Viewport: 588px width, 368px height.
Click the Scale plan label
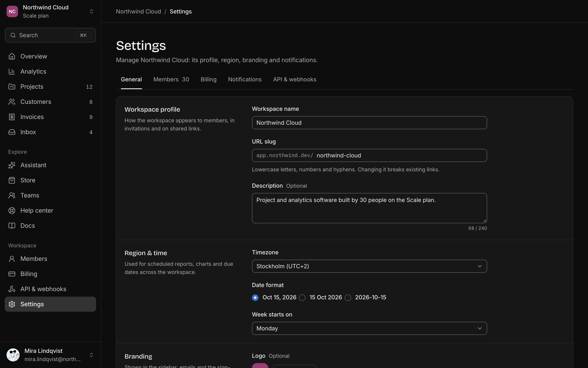point(36,16)
